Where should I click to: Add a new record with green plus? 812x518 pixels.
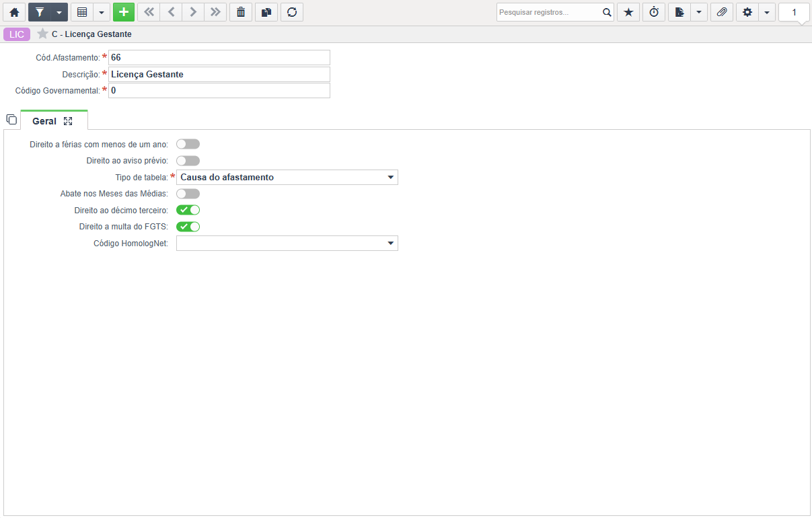point(124,12)
